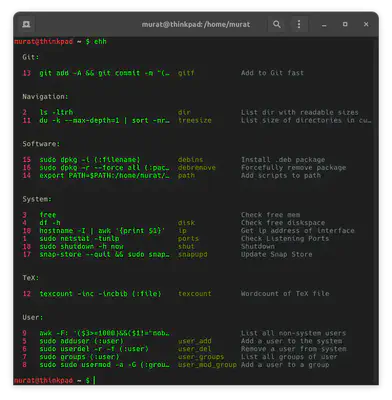Click the dir alias
The image size is (392, 400).
coord(184,112)
